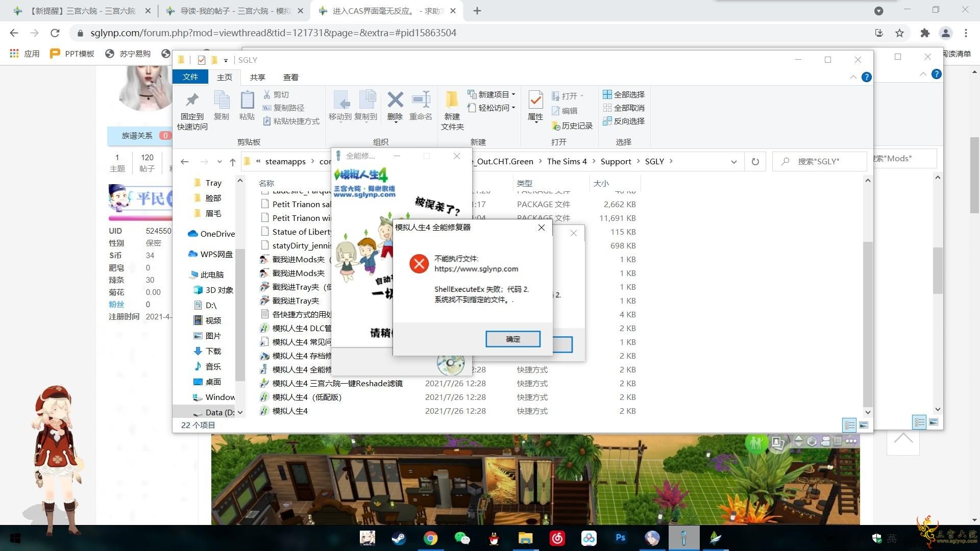Click 粘贴快捷方式 paste shortcut item
This screenshot has width=980, height=551.
(291, 121)
